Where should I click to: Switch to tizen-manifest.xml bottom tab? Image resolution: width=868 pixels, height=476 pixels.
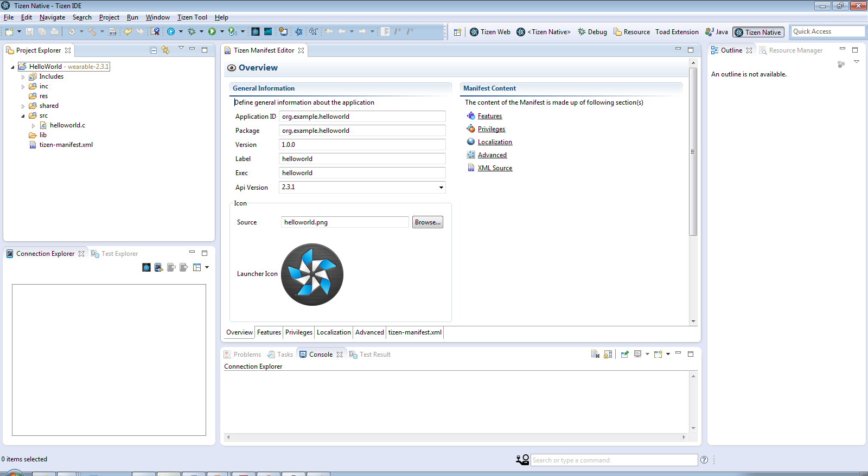(x=415, y=332)
